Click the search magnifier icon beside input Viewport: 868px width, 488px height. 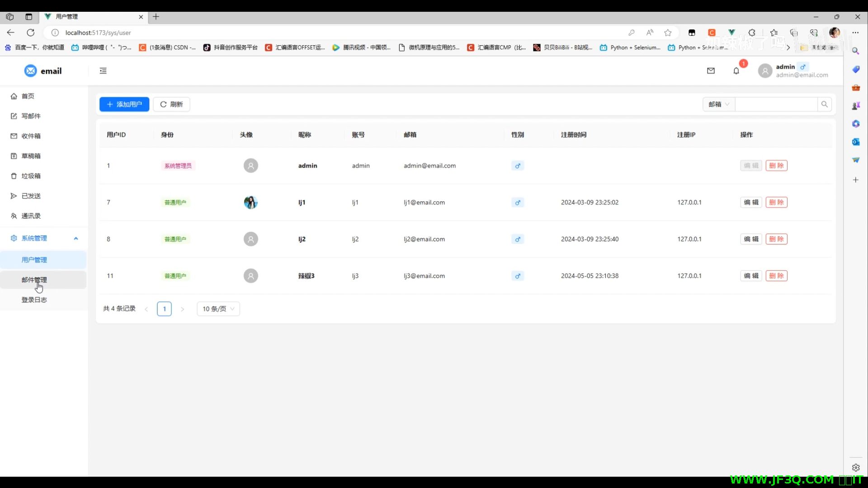click(x=824, y=104)
